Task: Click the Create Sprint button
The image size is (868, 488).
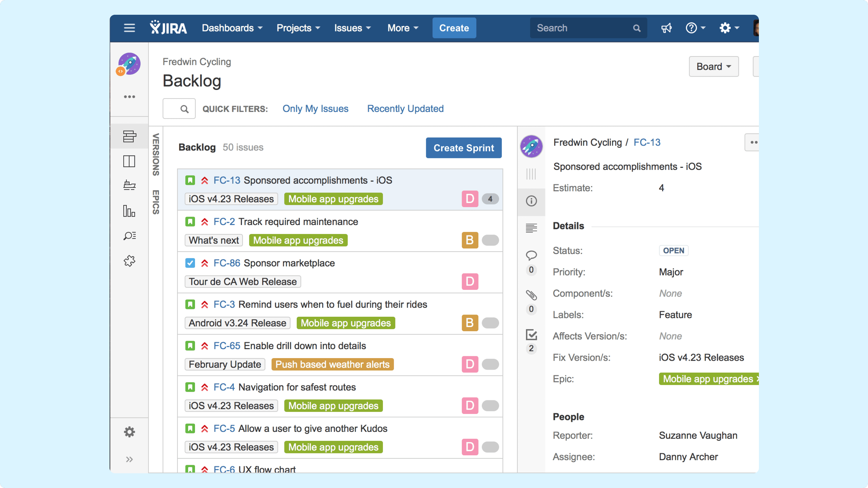Action: tap(464, 148)
